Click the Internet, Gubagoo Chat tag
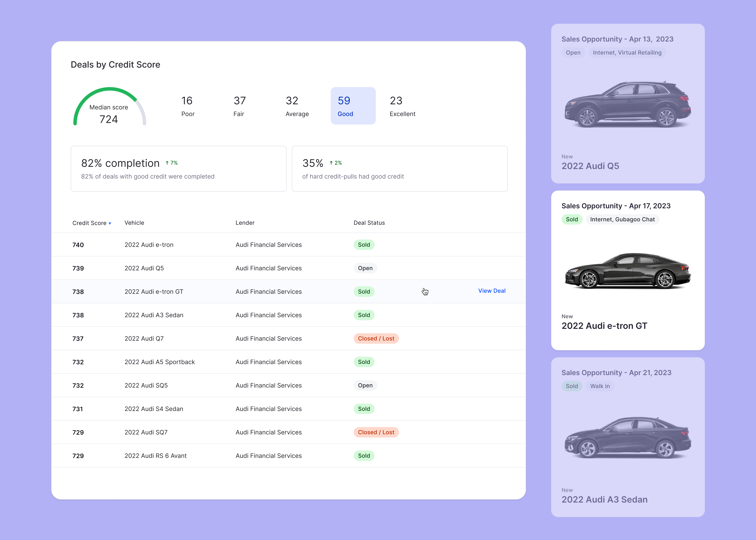This screenshot has width=756, height=540. pyautogui.click(x=622, y=219)
